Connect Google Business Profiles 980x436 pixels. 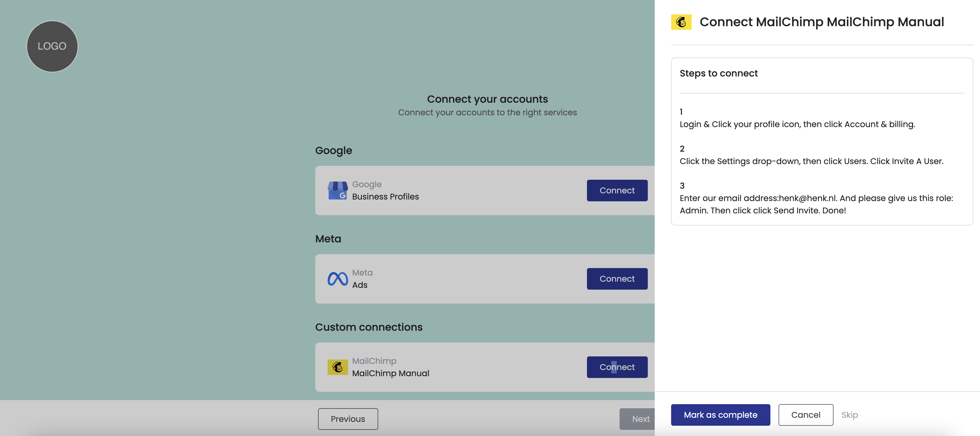[x=617, y=190]
